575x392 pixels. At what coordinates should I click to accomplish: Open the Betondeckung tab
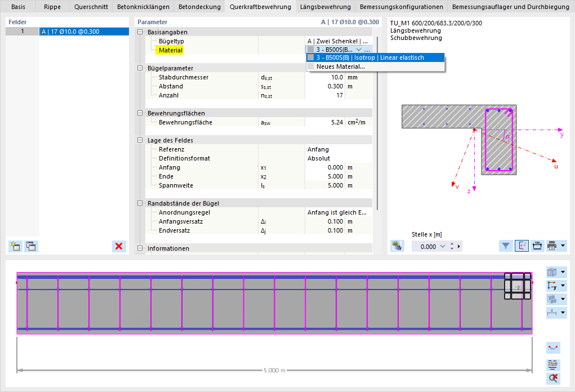pos(199,7)
